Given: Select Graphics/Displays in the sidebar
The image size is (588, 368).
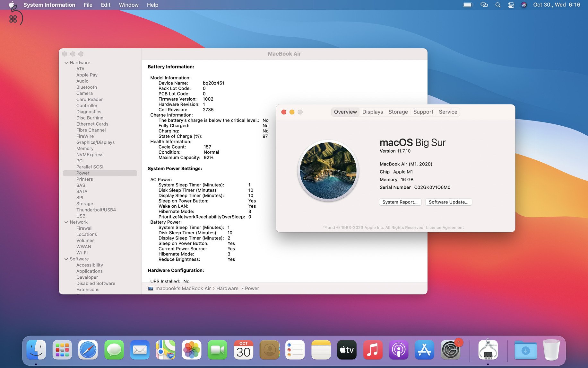Looking at the screenshot, I should [95, 142].
